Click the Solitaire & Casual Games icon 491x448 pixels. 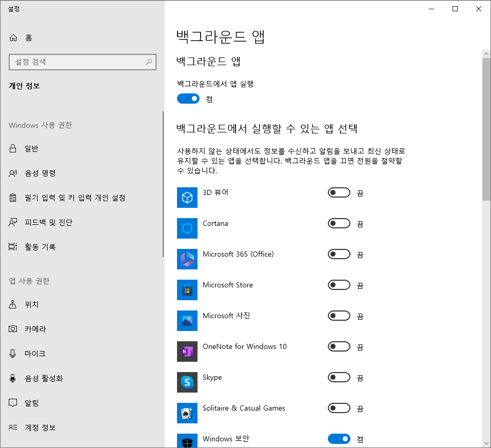tap(187, 413)
